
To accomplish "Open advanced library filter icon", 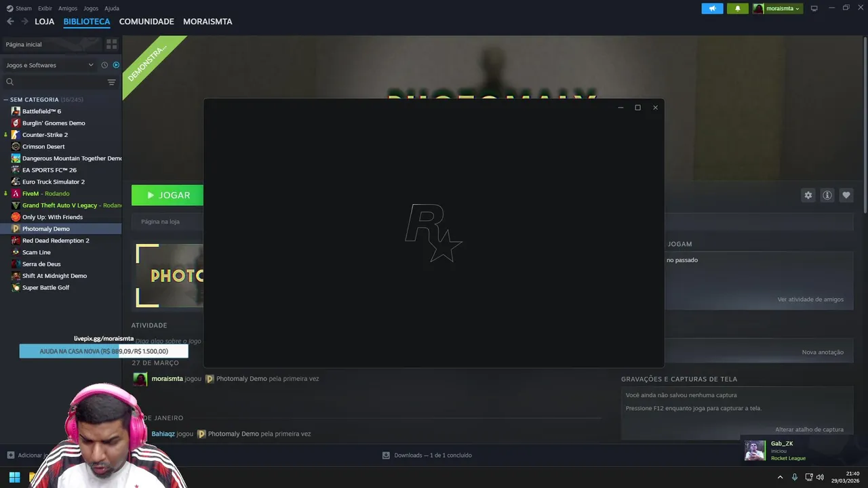I will 112,82.
